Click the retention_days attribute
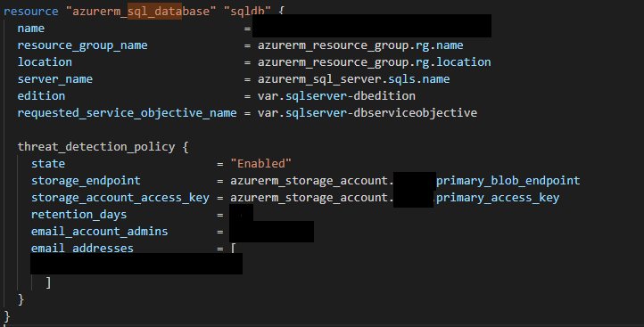Viewport: 644px width, 327px height. point(78,214)
